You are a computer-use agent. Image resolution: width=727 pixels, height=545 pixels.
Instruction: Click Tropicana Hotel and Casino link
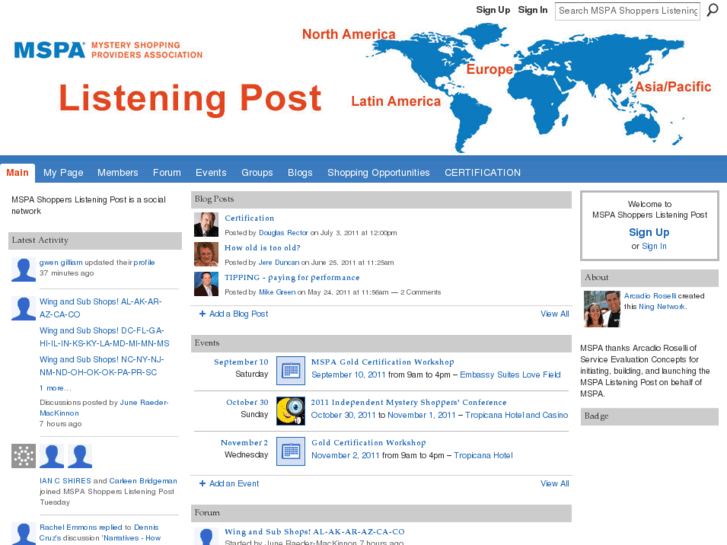517,415
